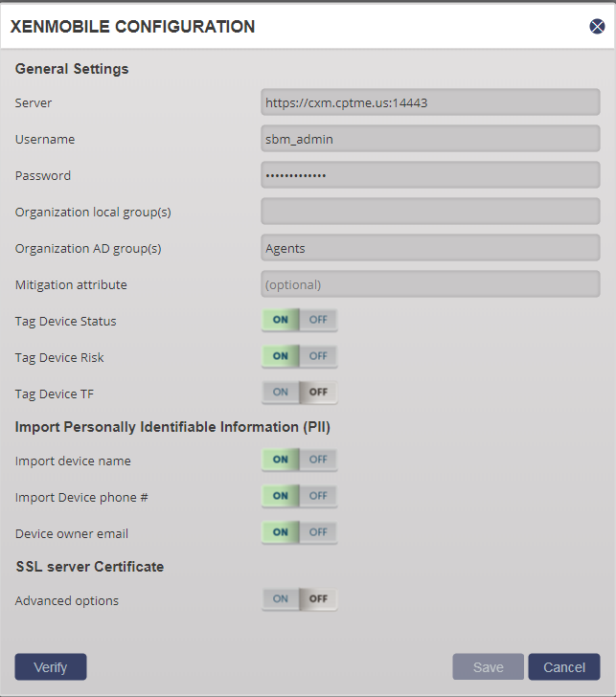
Task: Turn on Tag Device TF
Action: point(281,393)
